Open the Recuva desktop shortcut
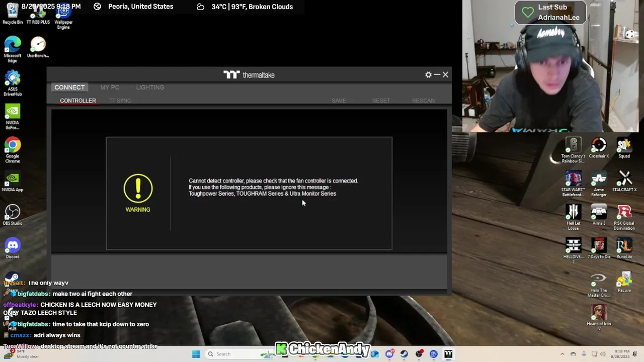The width and height of the screenshot is (644, 362). click(624, 282)
